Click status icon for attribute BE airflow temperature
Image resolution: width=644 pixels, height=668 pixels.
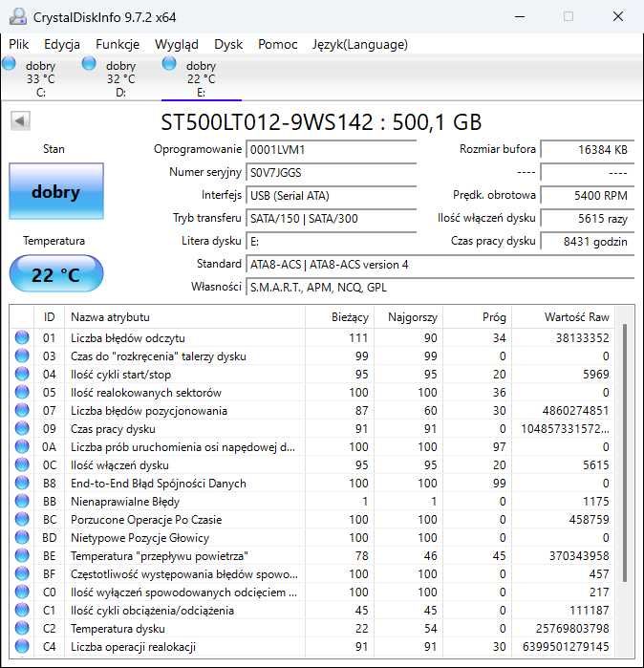tap(22, 555)
